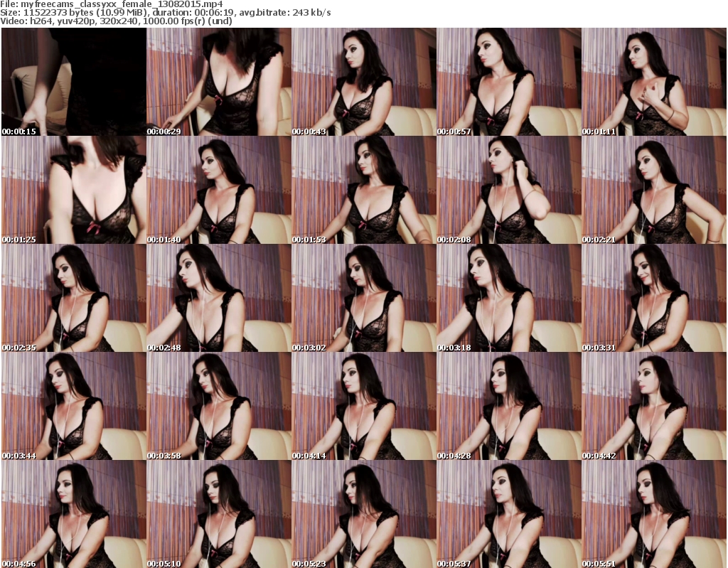Choose the frame stamped 00:03:44

(74, 407)
